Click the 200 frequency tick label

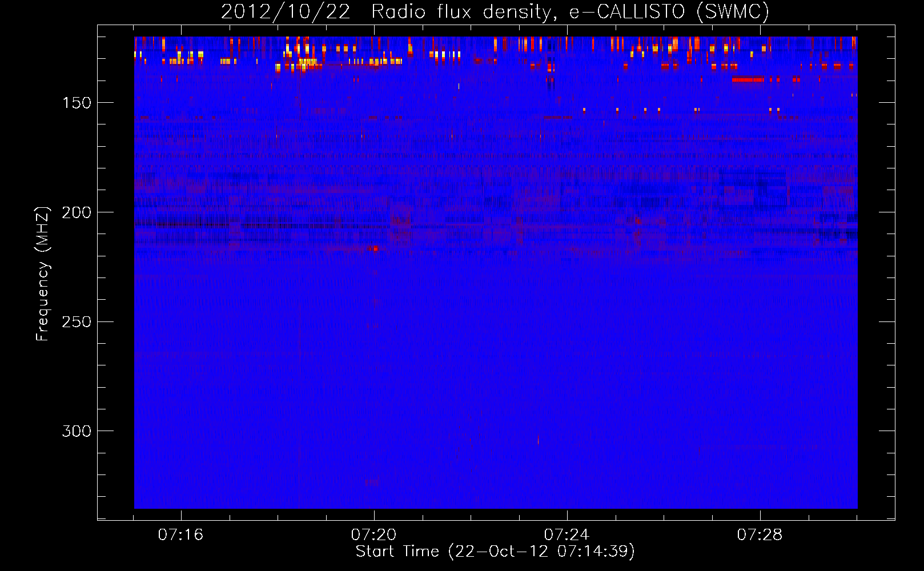point(77,212)
